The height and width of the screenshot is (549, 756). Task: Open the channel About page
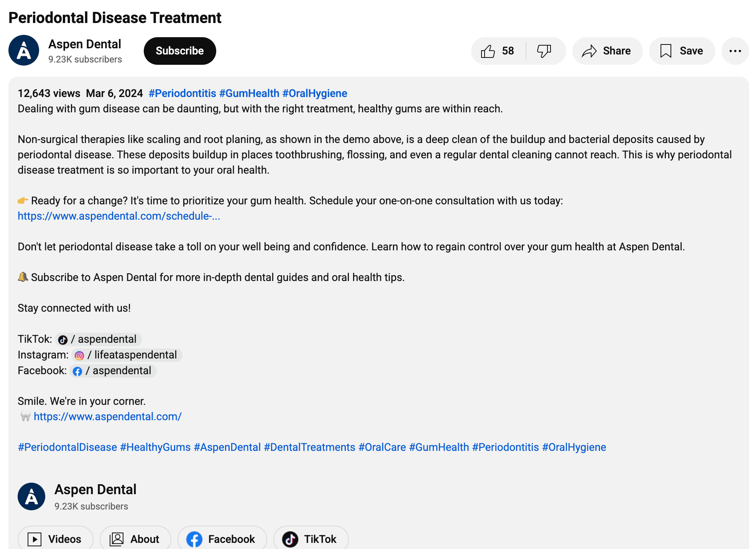click(x=135, y=539)
